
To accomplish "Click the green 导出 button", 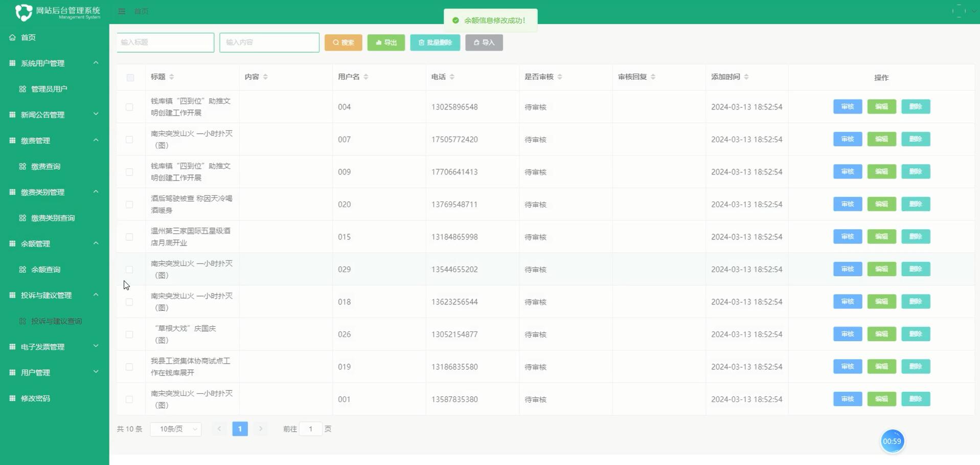I will pyautogui.click(x=386, y=42).
